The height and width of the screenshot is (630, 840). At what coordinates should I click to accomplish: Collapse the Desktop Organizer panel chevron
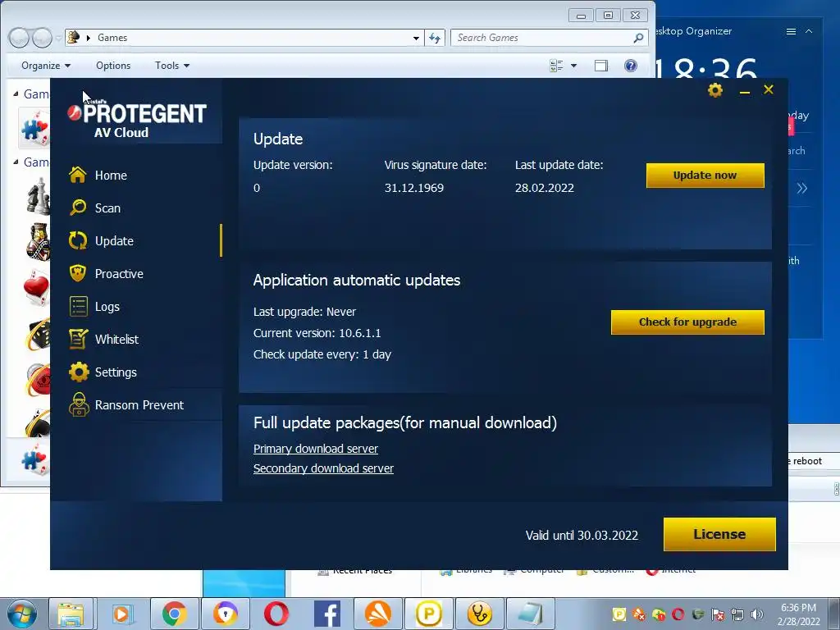tap(809, 32)
